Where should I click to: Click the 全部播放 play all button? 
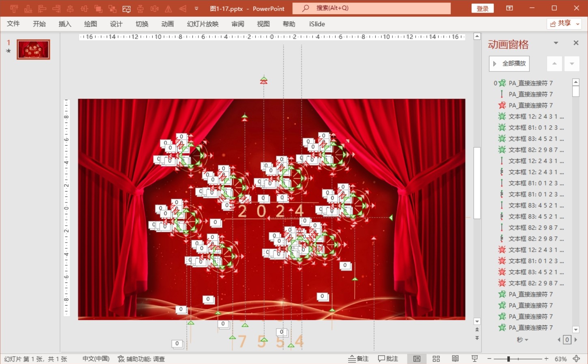coord(509,64)
